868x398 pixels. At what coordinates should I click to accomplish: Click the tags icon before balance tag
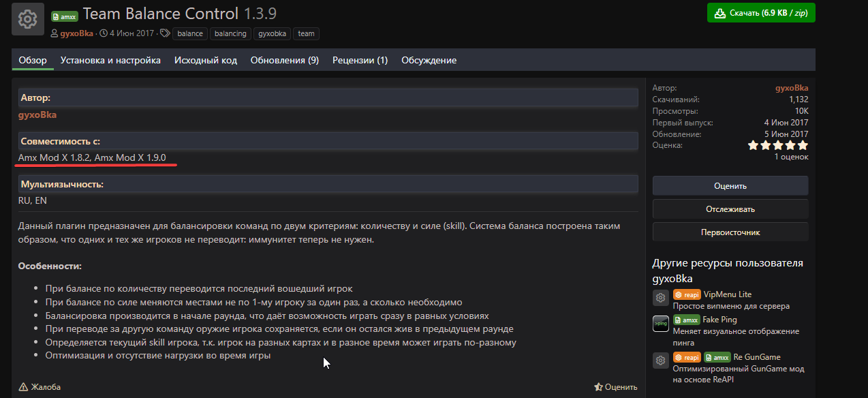164,33
